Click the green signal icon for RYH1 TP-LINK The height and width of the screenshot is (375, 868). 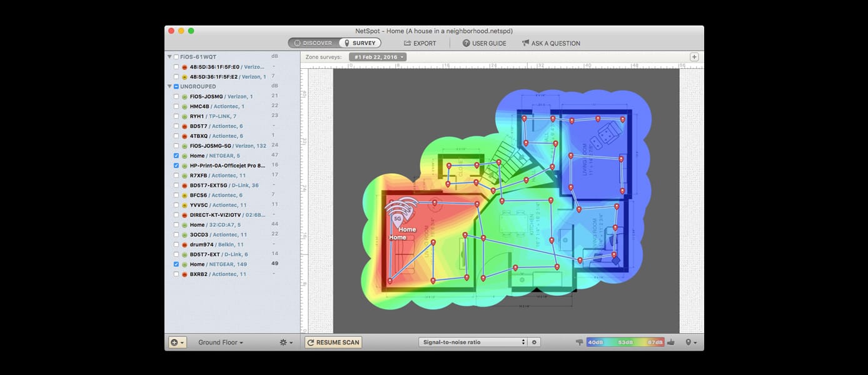(x=184, y=116)
